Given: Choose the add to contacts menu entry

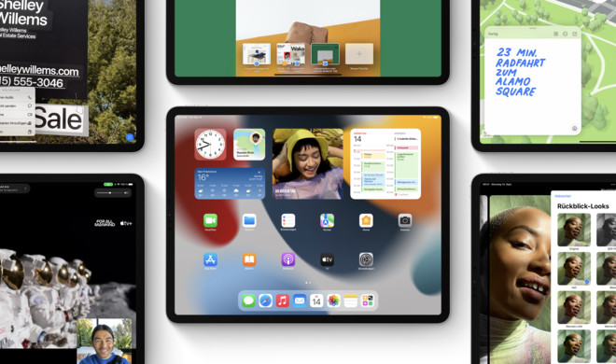Looking at the screenshot, I should click(17, 123).
